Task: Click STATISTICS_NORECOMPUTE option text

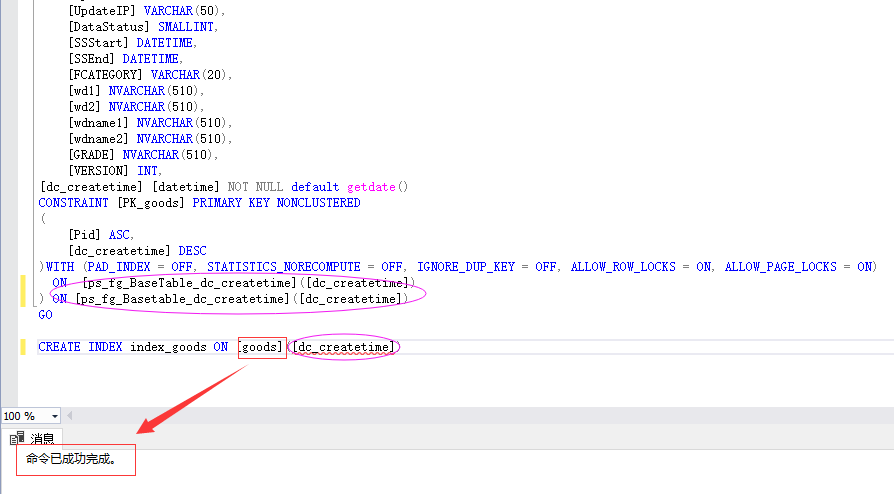Action: [x=283, y=267]
